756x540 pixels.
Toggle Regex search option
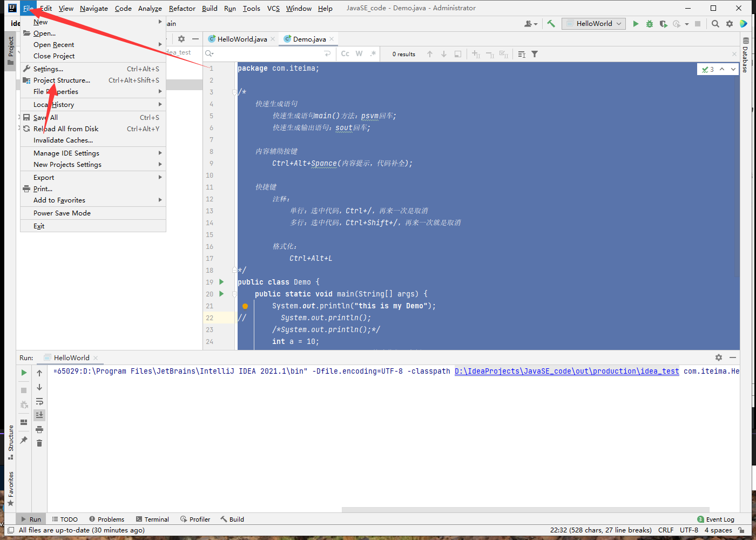click(373, 54)
